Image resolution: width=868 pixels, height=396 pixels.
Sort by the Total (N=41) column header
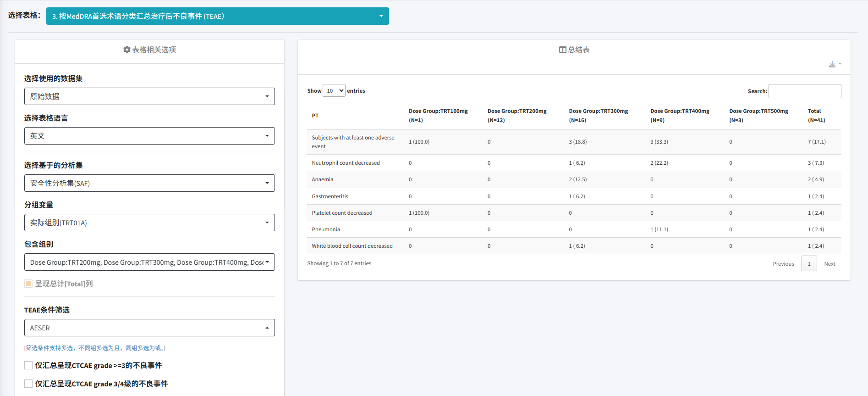click(816, 116)
